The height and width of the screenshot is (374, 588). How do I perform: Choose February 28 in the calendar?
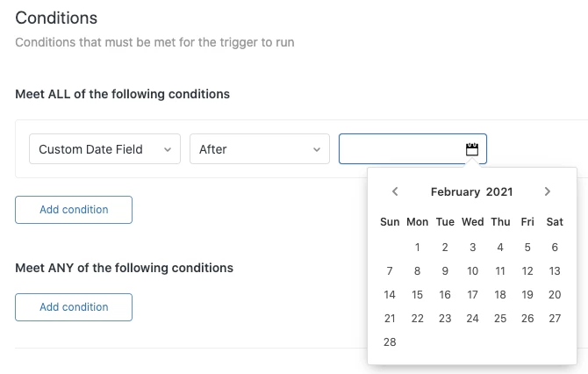390,342
